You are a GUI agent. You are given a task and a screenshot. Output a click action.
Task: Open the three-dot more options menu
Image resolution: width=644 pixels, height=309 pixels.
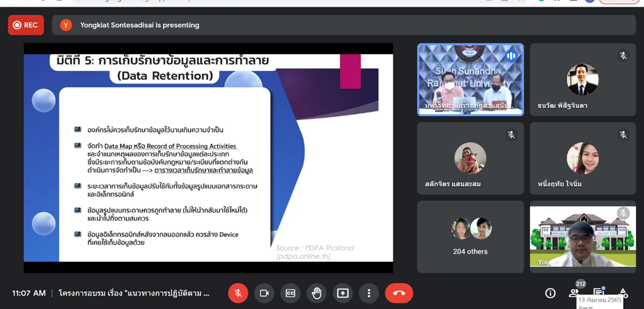point(369,293)
